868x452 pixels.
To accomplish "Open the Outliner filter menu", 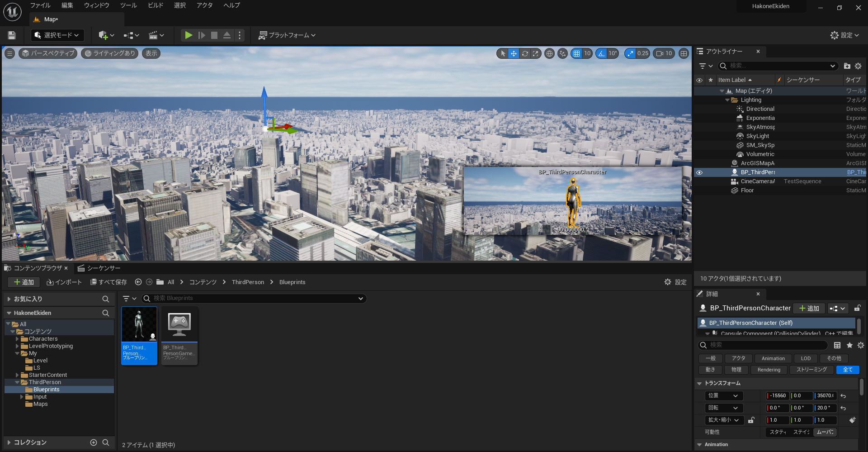I will point(705,66).
